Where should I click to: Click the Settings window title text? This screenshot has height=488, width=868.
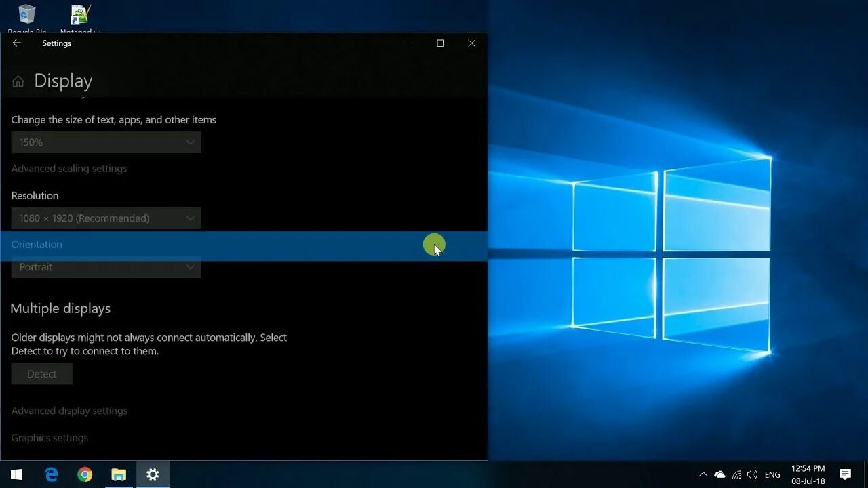[56, 43]
